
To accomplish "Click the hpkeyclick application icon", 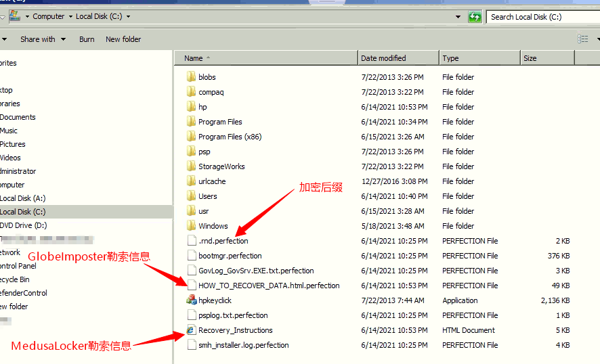I will tap(192, 300).
